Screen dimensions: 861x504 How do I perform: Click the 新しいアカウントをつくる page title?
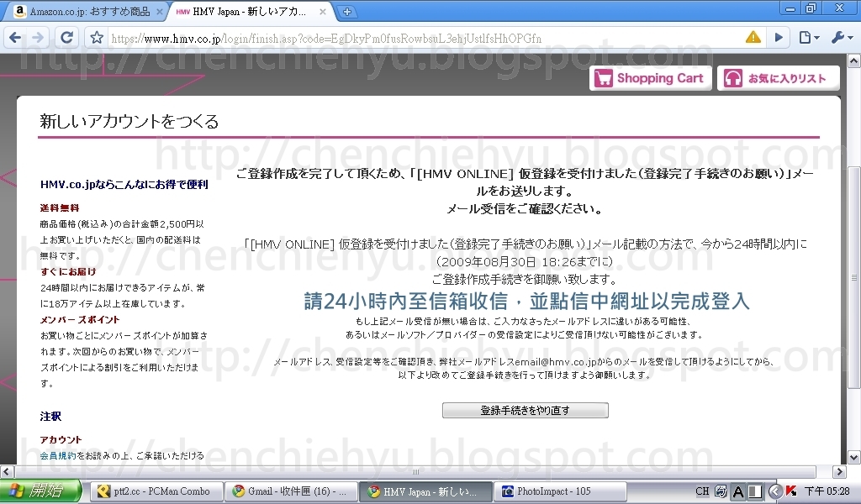[129, 121]
